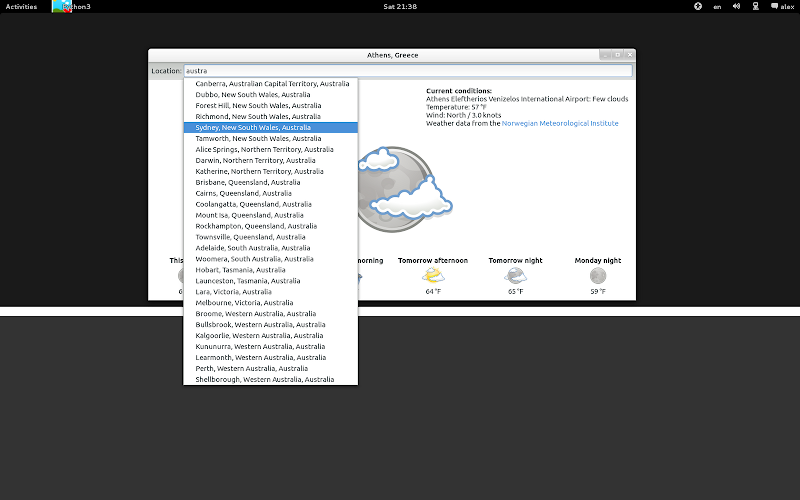800x500 pixels.
Task: Choose Launceston, Tasmania, Australia
Action: click(271, 281)
